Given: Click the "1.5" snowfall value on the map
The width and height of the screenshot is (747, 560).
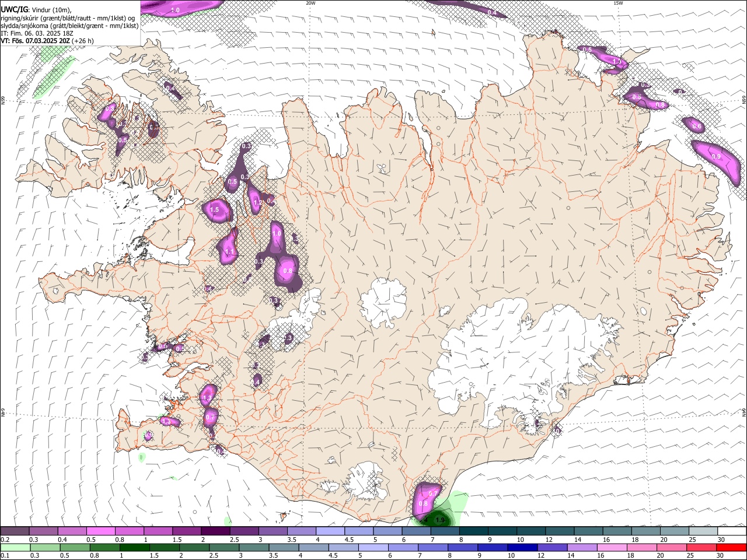Looking at the screenshot, I should [214, 209].
